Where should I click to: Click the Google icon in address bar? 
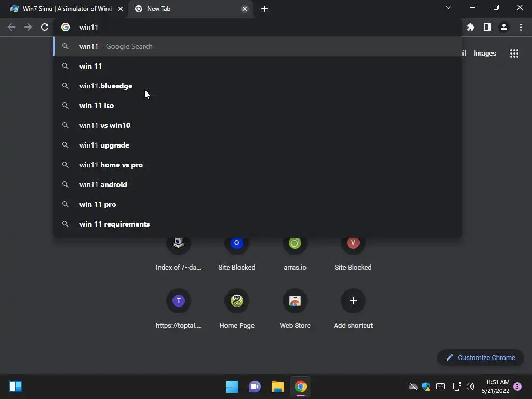click(65, 27)
